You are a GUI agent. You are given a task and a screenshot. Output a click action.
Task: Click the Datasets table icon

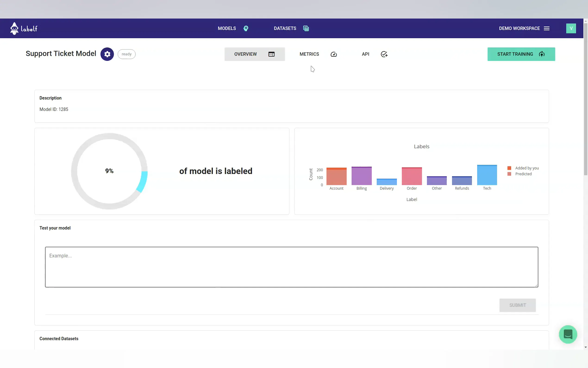pyautogui.click(x=306, y=29)
